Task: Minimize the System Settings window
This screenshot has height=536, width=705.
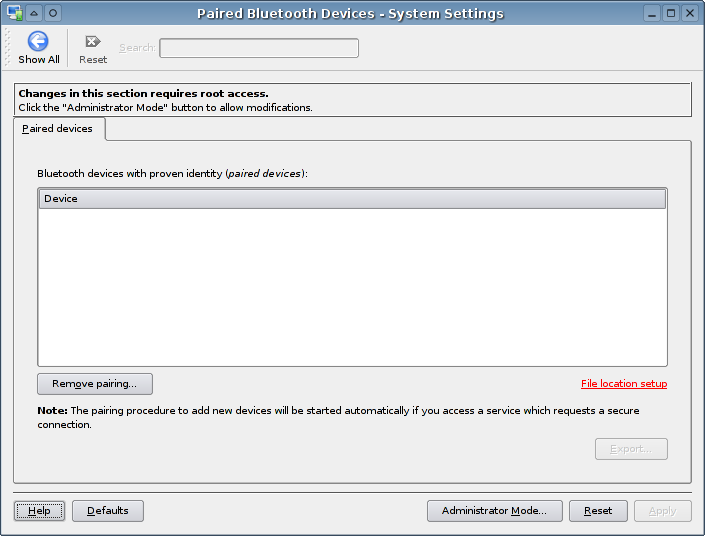Action: coord(652,13)
